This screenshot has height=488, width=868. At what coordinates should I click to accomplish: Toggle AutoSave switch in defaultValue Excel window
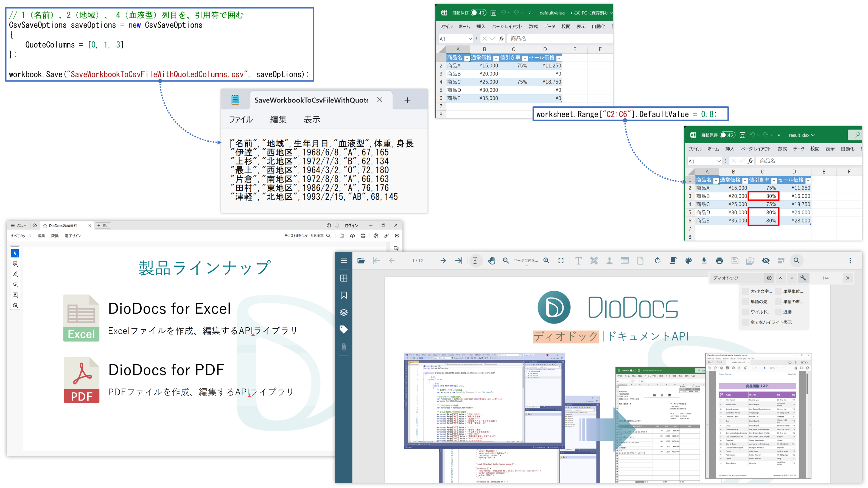point(478,13)
